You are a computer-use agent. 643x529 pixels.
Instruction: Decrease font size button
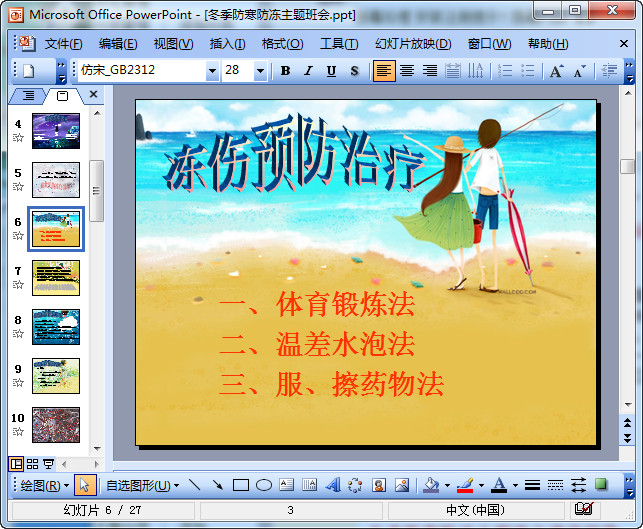point(579,71)
